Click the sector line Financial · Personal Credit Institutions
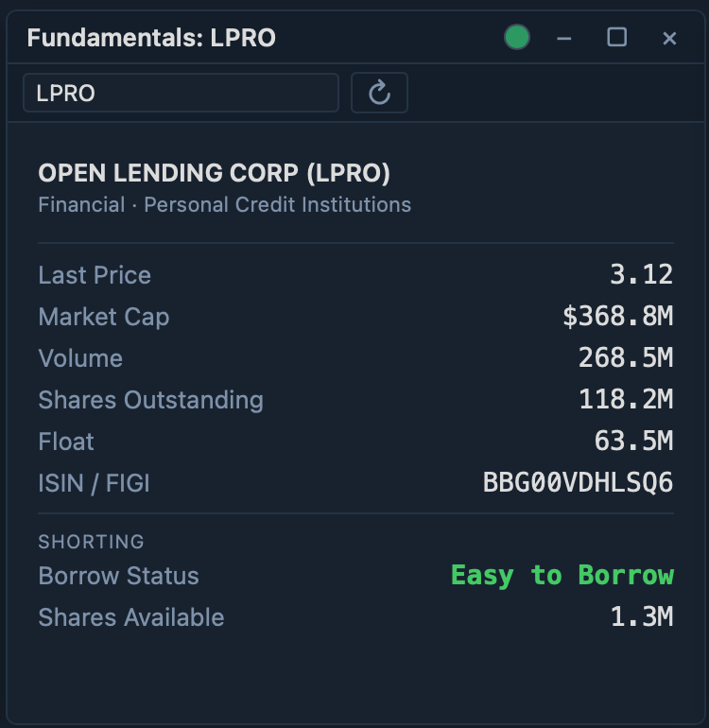Viewport: 709px width, 728px height. (225, 205)
